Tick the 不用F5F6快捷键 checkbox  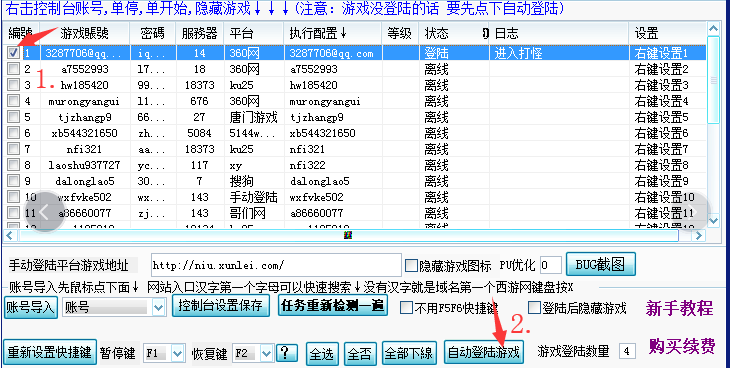[406, 307]
